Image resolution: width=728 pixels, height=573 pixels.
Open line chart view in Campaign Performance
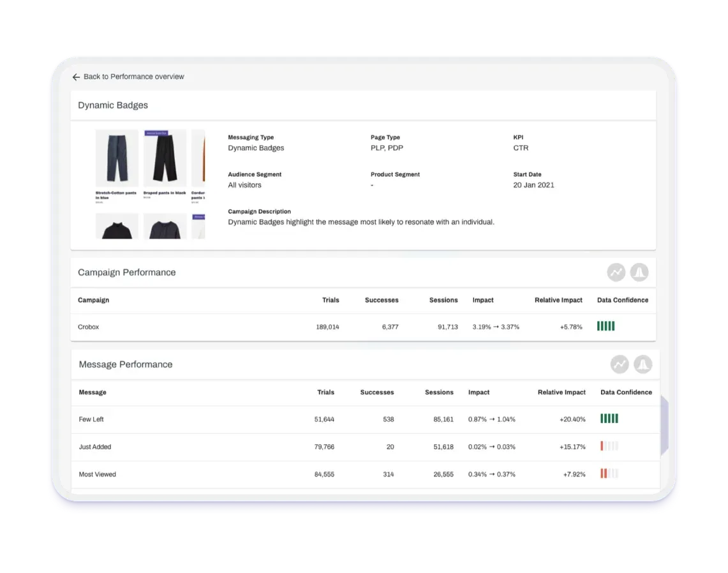(x=616, y=272)
